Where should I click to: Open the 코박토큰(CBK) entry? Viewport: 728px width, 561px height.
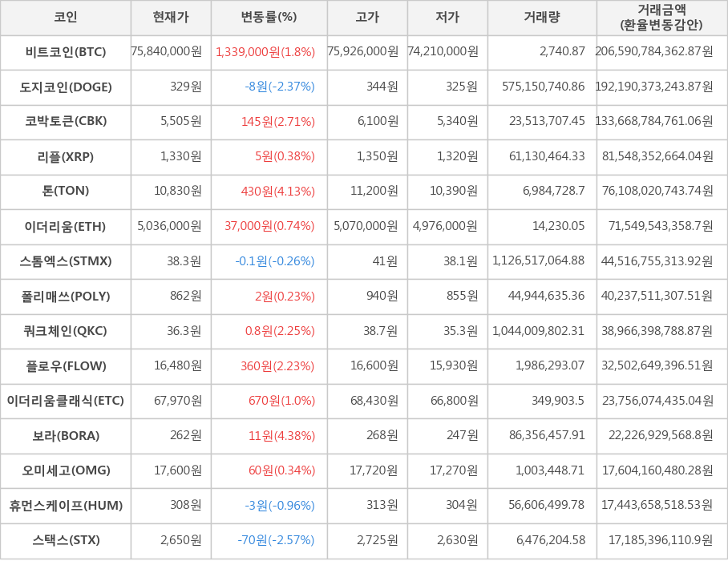[66, 122]
